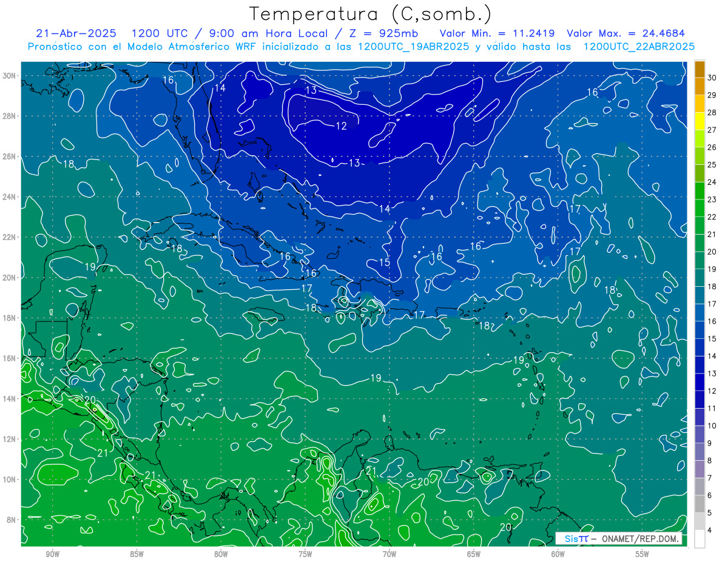Click latitude axis label "10N"
Screen dimensions: 728x562
8,480
